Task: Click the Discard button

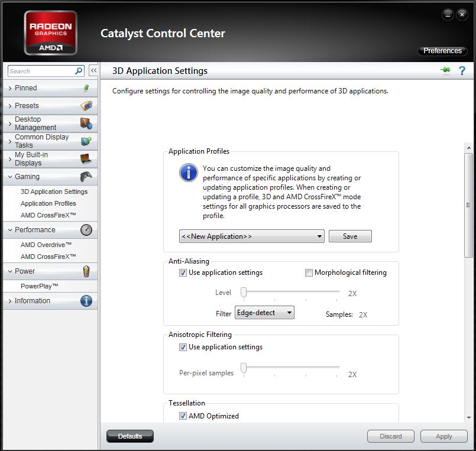Action: coord(391,436)
